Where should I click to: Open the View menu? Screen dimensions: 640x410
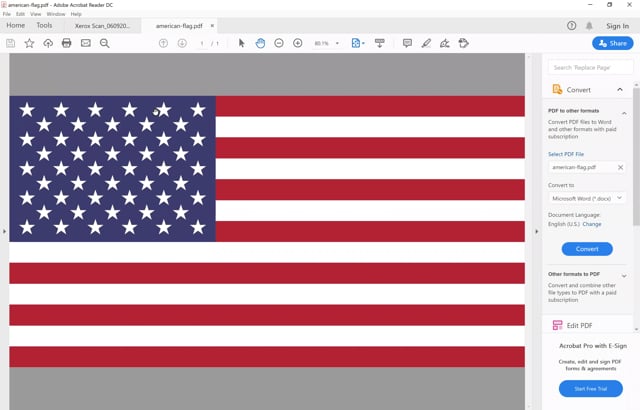click(36, 14)
